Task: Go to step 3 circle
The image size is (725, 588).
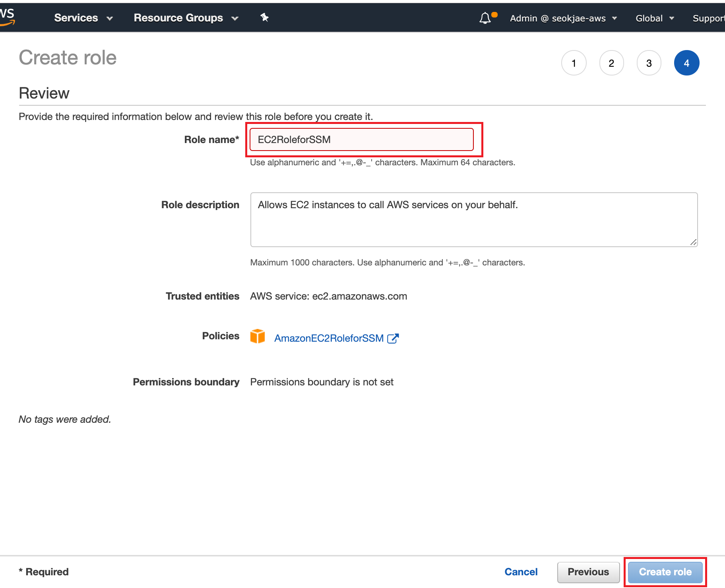Action: [x=649, y=63]
